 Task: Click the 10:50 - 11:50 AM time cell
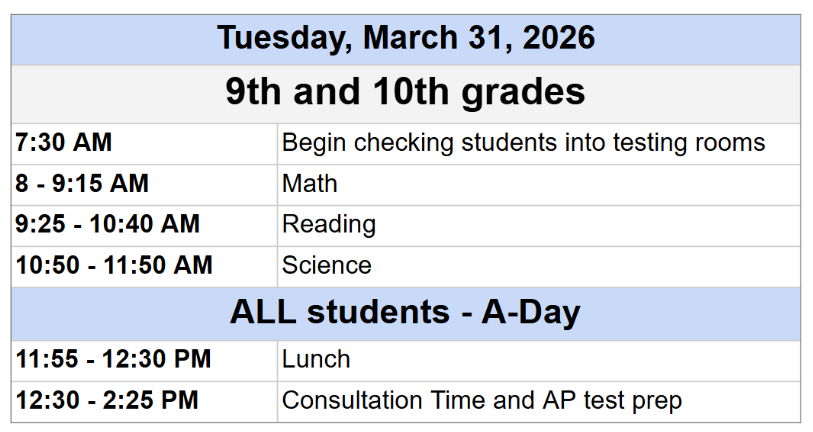(114, 265)
